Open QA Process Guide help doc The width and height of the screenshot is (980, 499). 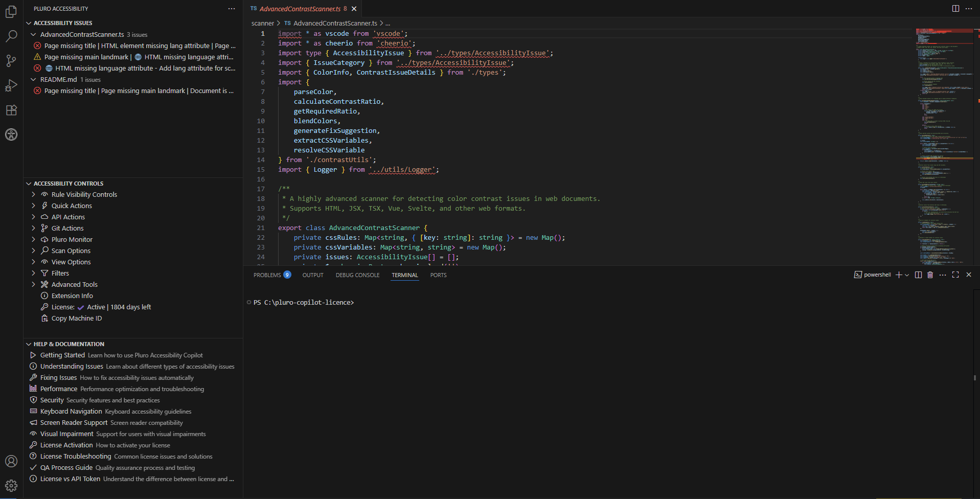click(x=133, y=468)
